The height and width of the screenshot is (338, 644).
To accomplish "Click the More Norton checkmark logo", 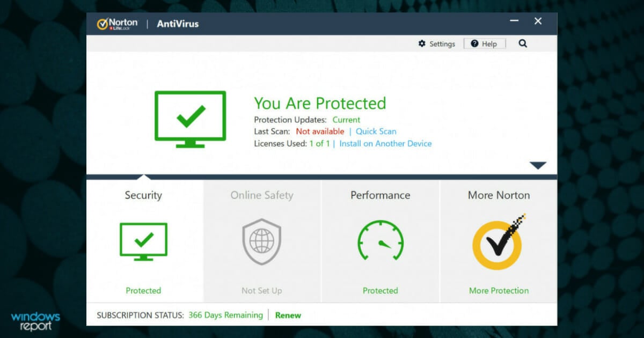I will [x=499, y=241].
